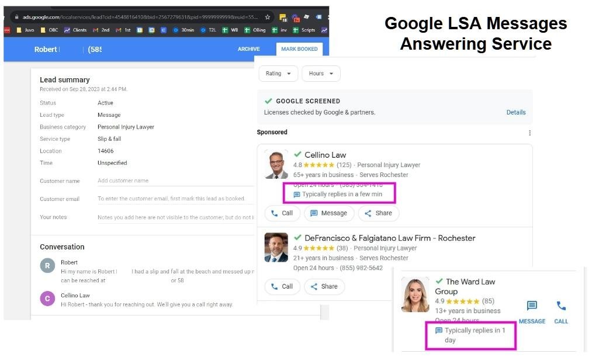Click the Active status value

pos(105,103)
